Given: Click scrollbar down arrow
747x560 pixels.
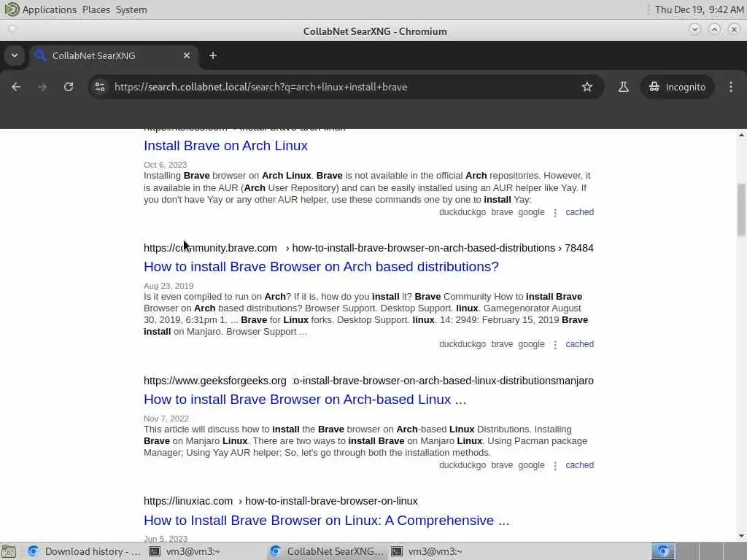Looking at the screenshot, I should pos(741,536).
